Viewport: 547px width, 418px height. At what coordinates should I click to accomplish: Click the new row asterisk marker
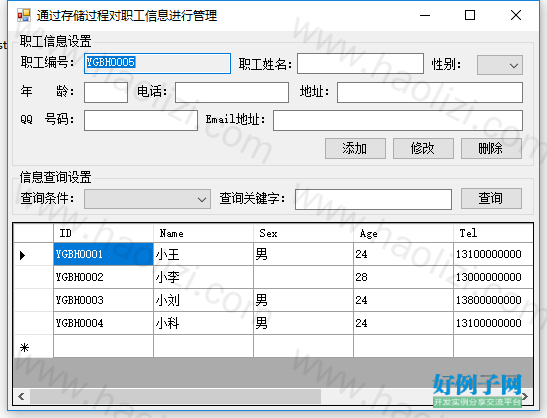click(x=24, y=348)
